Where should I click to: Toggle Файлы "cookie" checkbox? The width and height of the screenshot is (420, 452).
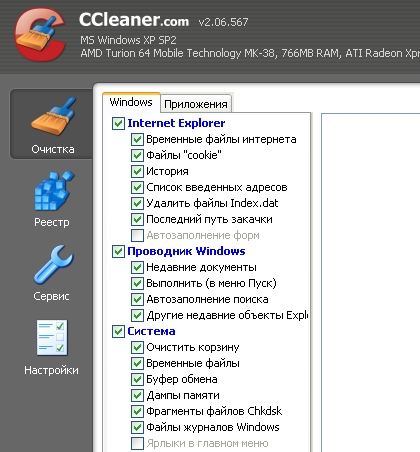pos(137,155)
